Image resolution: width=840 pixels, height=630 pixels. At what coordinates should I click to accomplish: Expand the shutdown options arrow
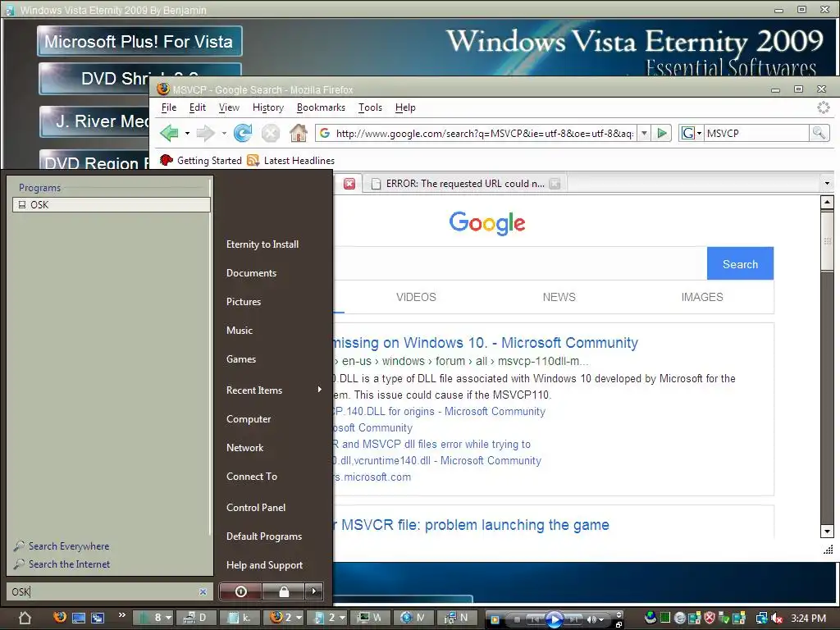314,591
